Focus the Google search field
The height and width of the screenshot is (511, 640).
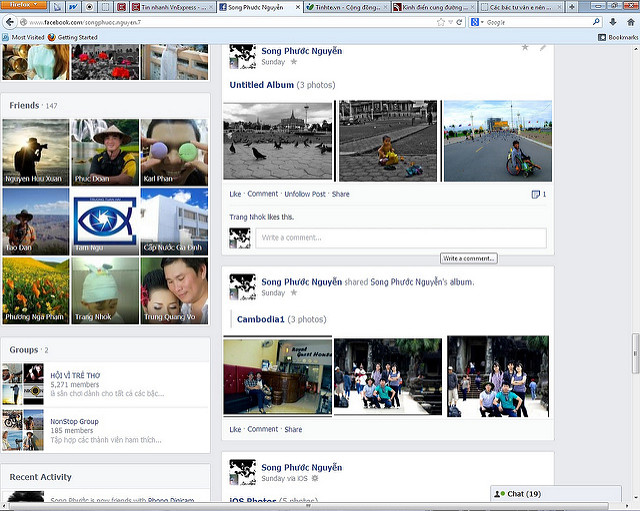[x=537, y=22]
